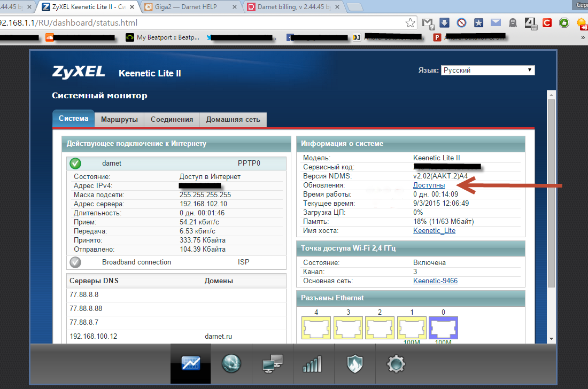Open the My Beatport bookmark
Screen dimensions: 588x389
(163, 37)
